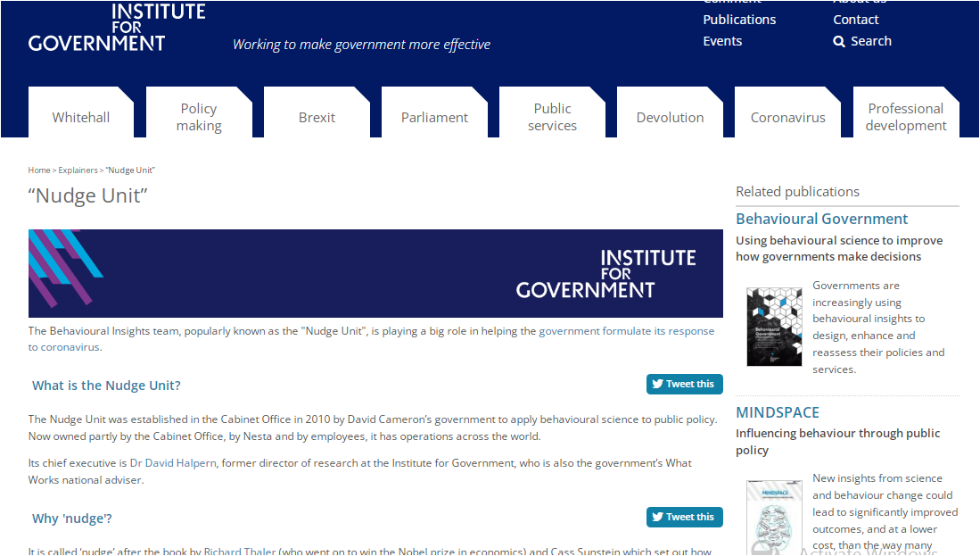Image resolution: width=980 pixels, height=556 pixels.
Task: Click 'Working to make government more effective' tagline
Action: pyautogui.click(x=361, y=45)
